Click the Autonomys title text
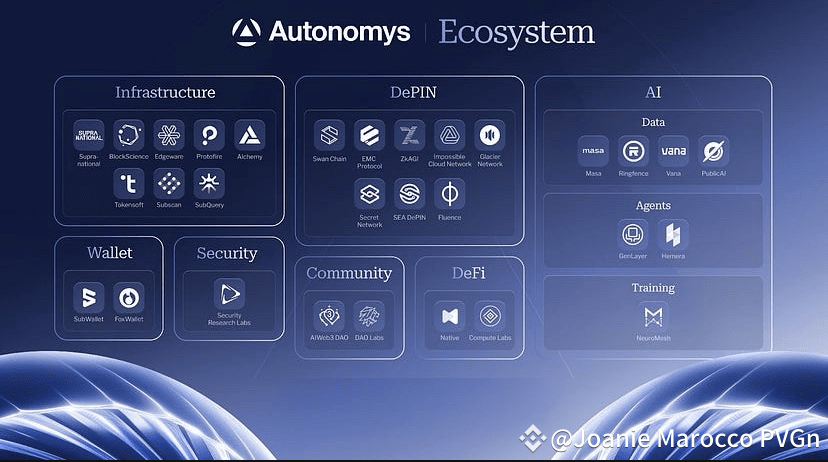Image resolution: width=828 pixels, height=462 pixels. [340, 33]
